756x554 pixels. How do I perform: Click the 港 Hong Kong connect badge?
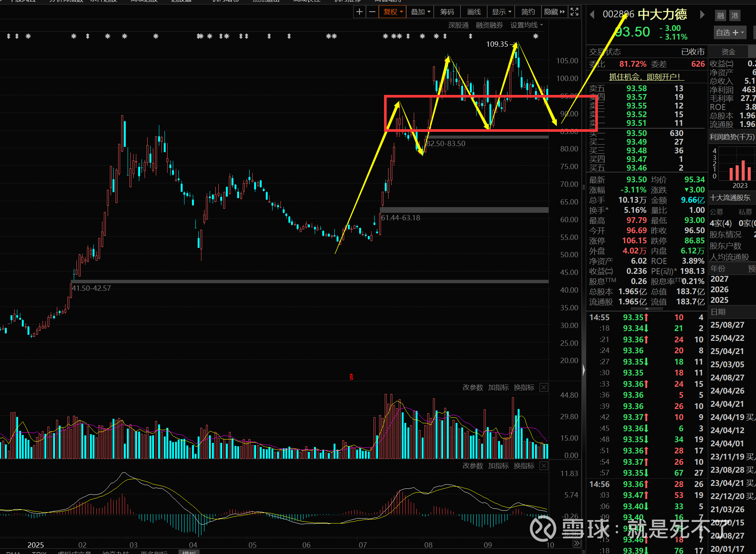[735, 16]
